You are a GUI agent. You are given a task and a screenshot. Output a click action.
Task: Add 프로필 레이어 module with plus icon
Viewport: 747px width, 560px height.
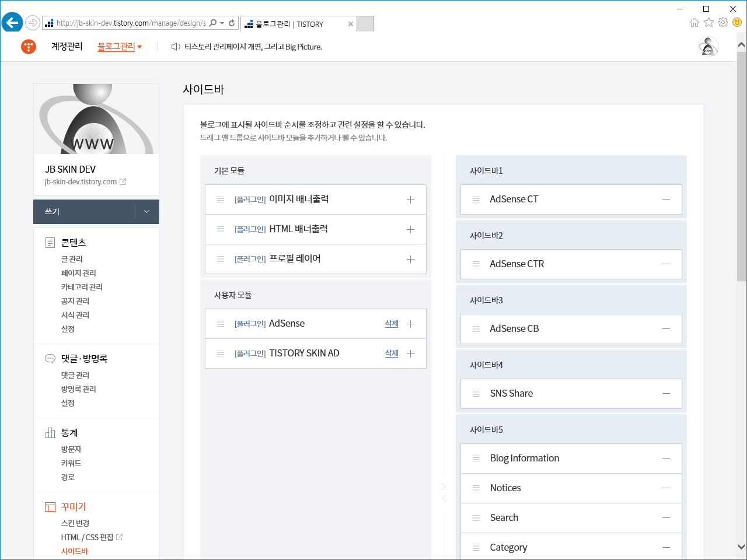[x=410, y=259]
